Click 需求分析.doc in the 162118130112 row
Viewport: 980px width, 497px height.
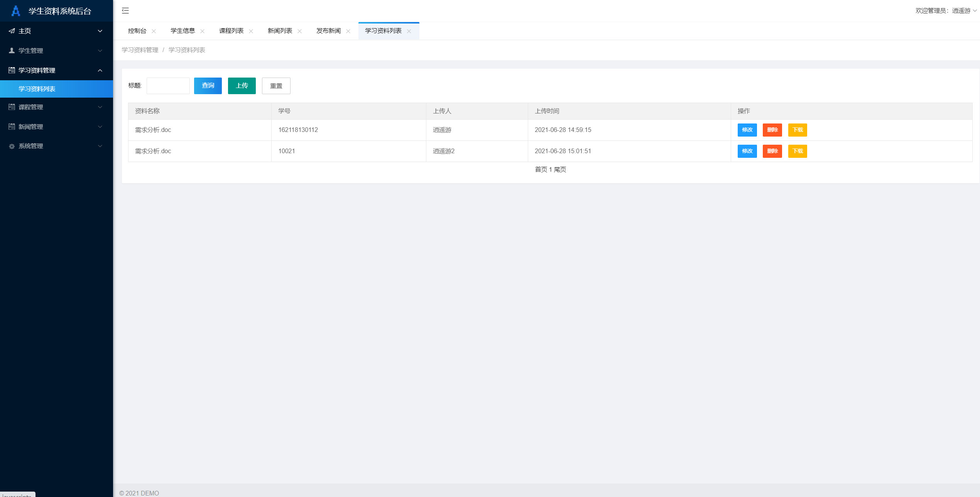pos(153,130)
